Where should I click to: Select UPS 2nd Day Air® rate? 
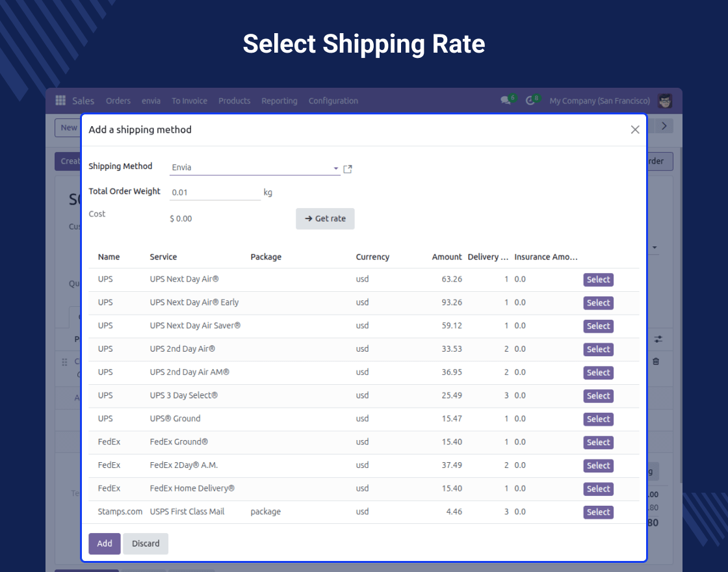[598, 349]
